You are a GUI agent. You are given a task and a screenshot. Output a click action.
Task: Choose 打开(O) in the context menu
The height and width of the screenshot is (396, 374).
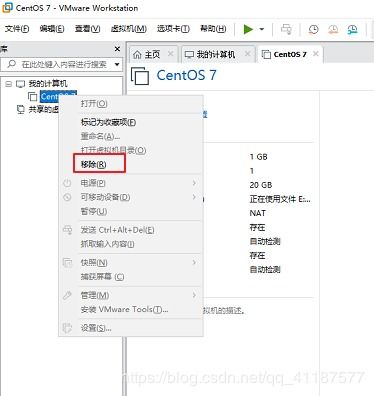pos(131,104)
